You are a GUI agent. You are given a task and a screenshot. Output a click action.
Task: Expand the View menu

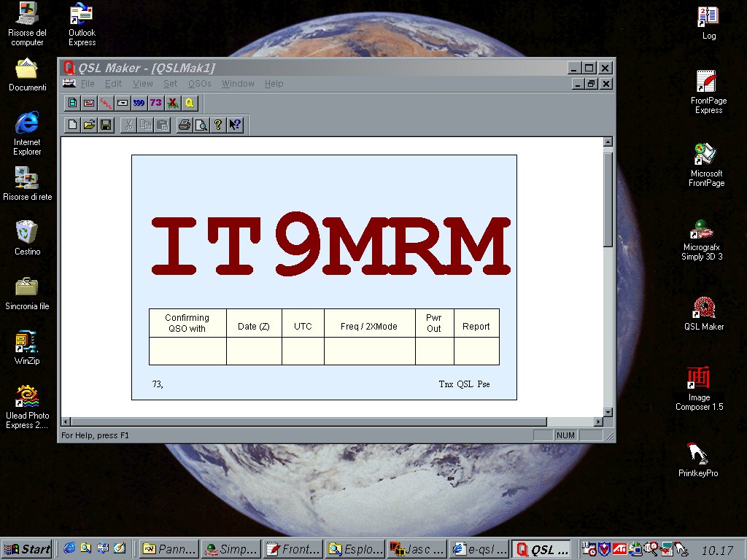143,84
